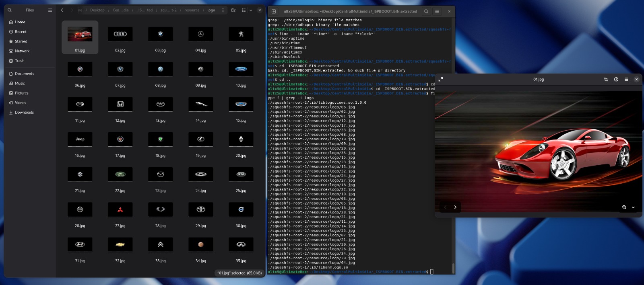Open Trash in Files sidebar
The height and width of the screenshot is (285, 644).
tap(30, 61)
